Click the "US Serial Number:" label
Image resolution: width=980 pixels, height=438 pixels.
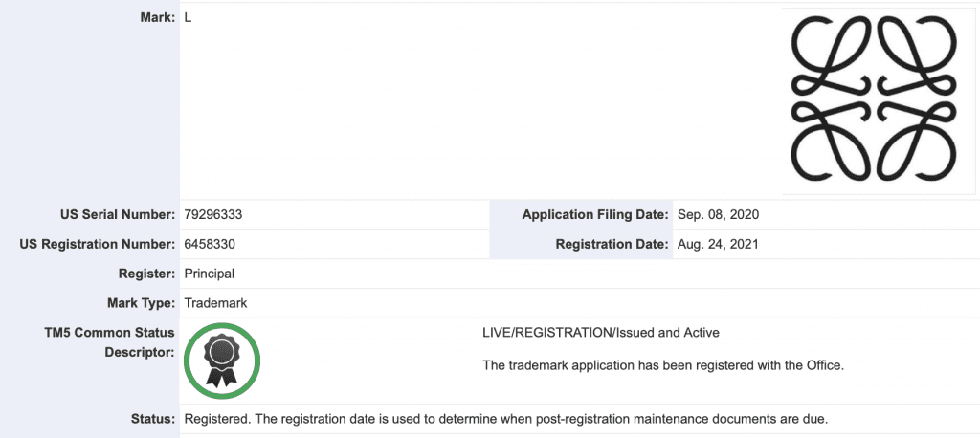116,214
